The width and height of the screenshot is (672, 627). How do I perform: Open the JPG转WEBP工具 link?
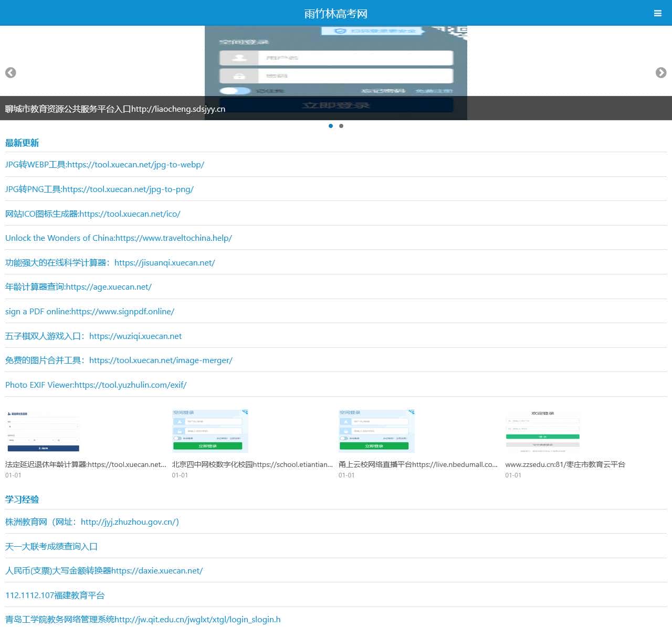click(x=104, y=165)
